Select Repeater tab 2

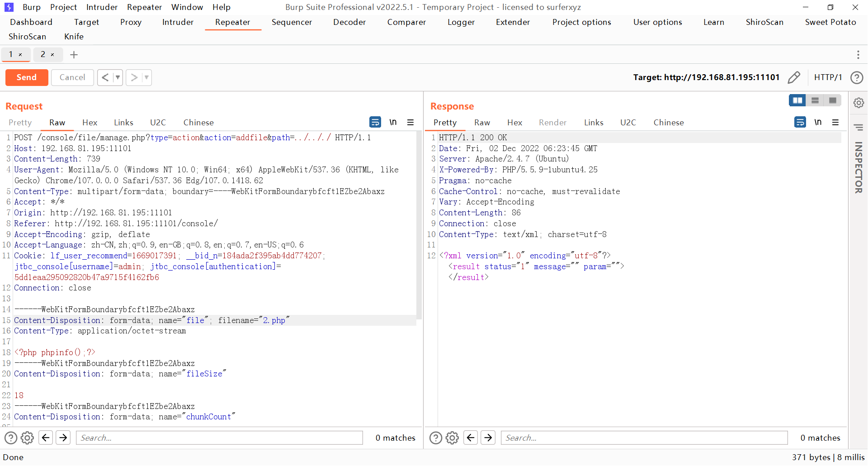(x=43, y=54)
